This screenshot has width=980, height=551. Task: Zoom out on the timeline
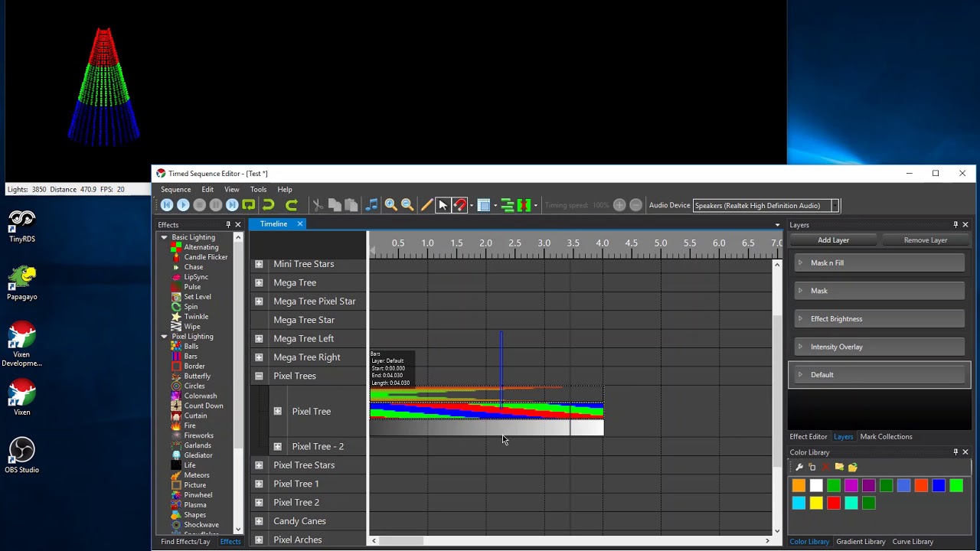pyautogui.click(x=407, y=205)
